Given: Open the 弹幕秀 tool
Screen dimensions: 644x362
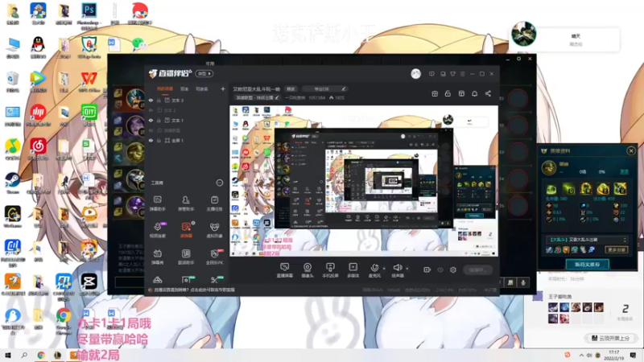Looking at the screenshot, I should click(x=157, y=257).
